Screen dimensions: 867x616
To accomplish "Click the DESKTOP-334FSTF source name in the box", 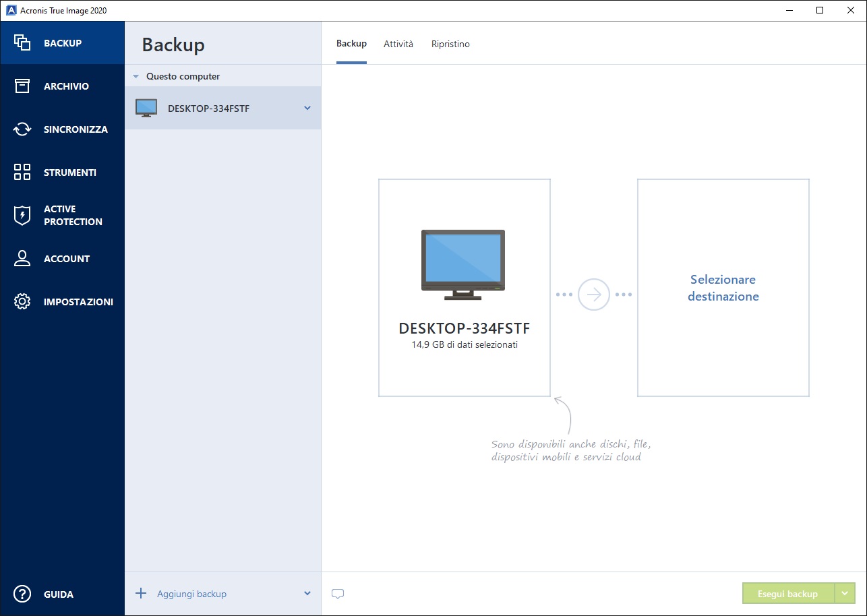I will coord(465,328).
